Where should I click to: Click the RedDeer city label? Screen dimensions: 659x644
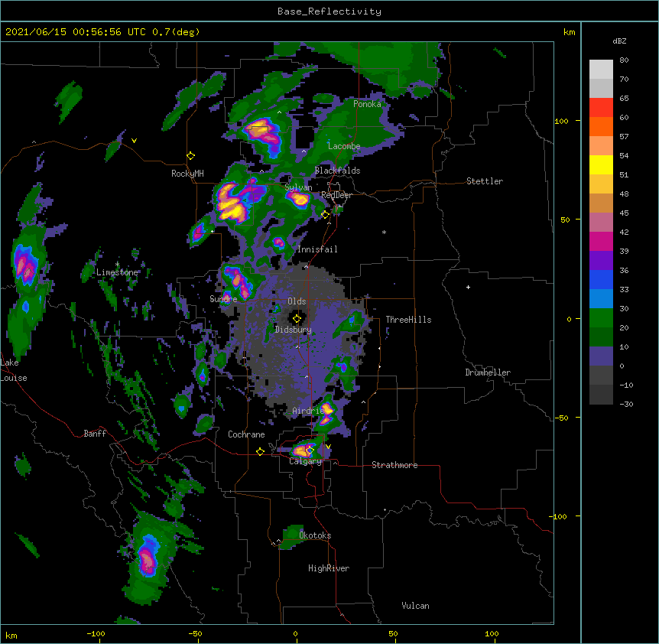coord(336,195)
